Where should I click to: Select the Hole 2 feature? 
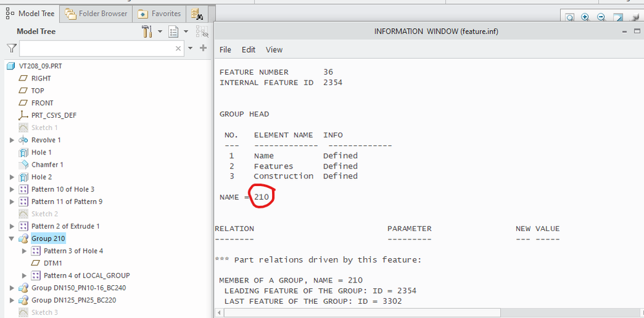(x=41, y=177)
